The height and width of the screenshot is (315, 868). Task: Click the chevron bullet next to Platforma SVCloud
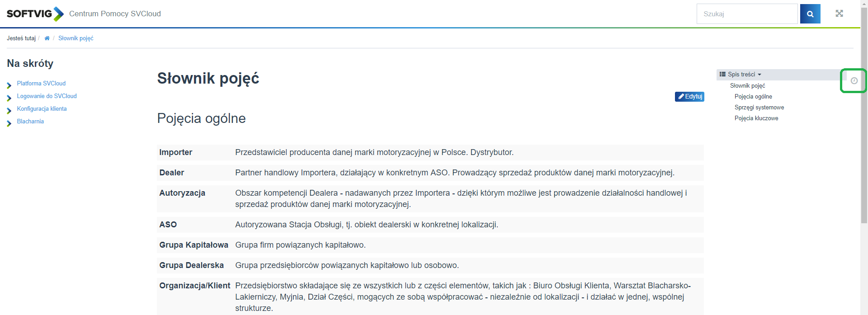pos(9,85)
